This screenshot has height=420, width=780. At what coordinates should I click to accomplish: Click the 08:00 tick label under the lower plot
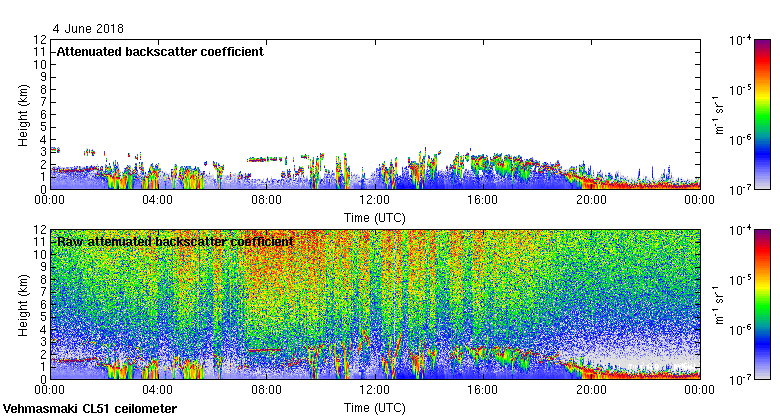tap(266, 390)
